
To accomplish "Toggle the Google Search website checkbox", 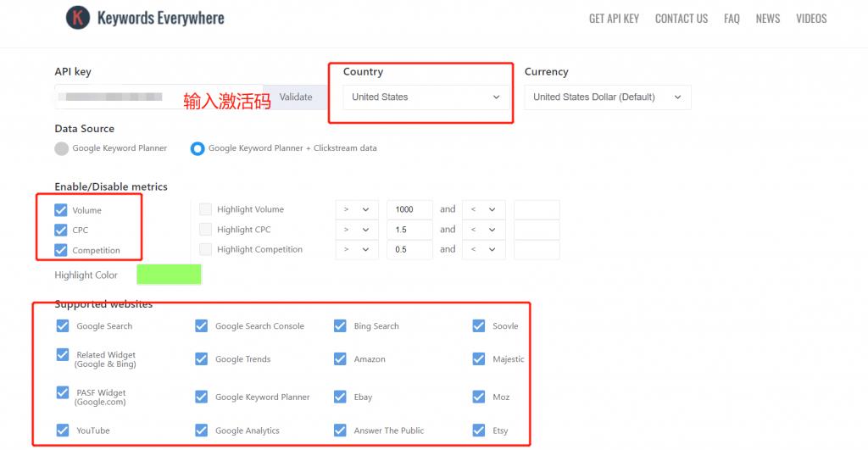I will coord(63,326).
